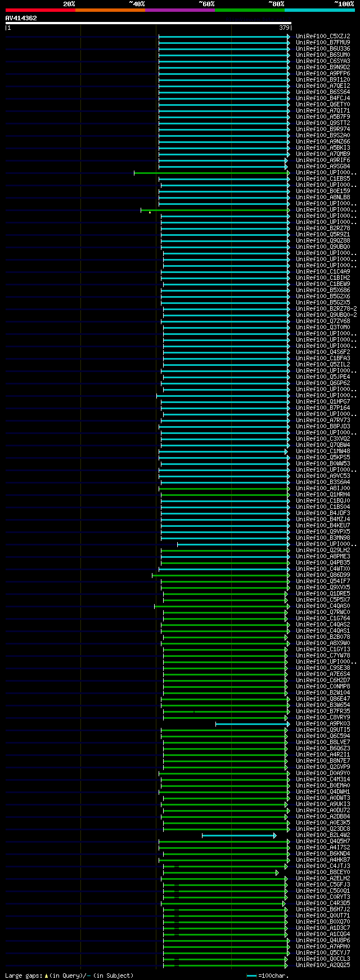
Task: Select label UniRef100_A2QQ25
Action: tap(323, 965)
